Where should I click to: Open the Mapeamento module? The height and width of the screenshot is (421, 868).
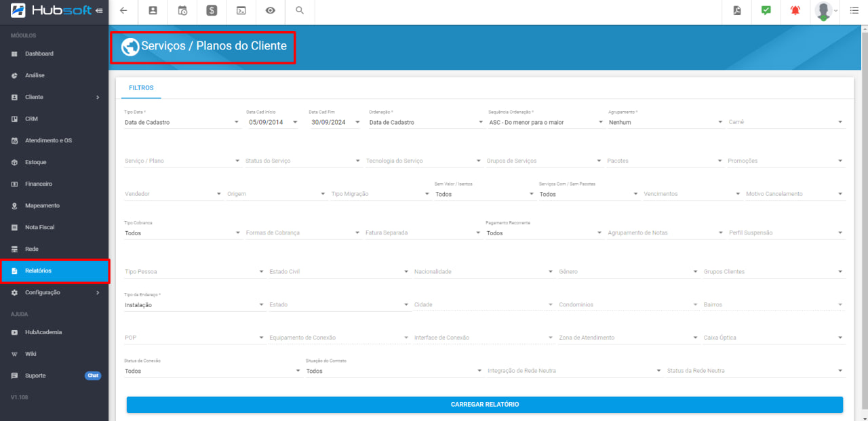pyautogui.click(x=54, y=205)
